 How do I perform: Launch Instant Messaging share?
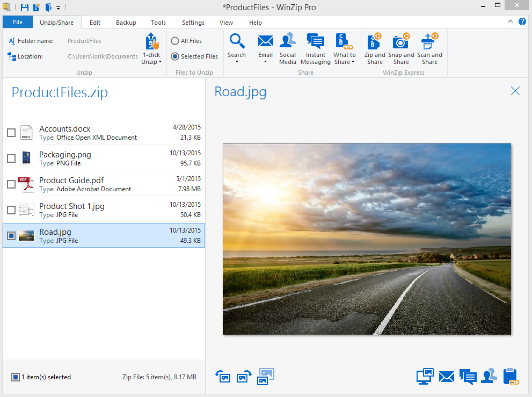click(316, 41)
